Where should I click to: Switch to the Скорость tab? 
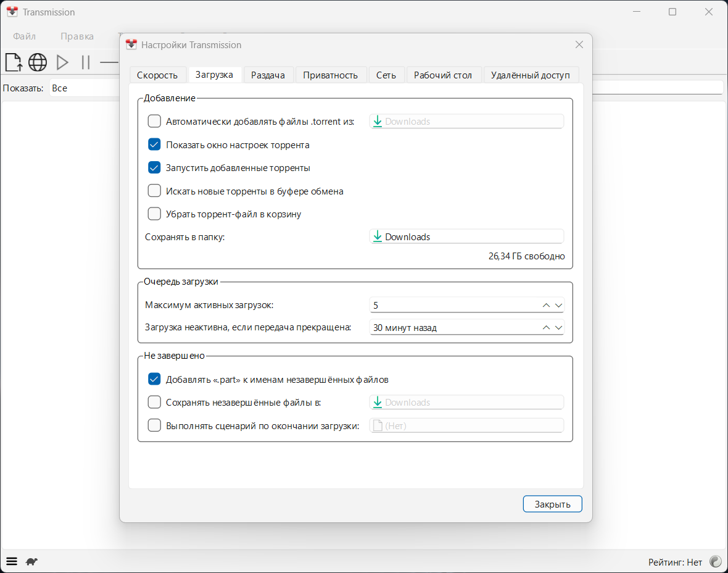[x=157, y=75]
